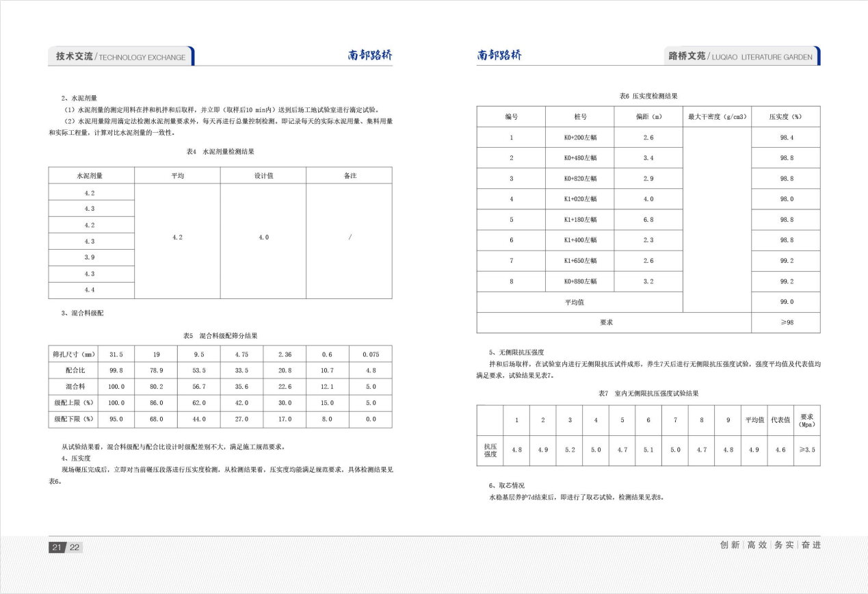Select the 15.0 upper limit cell
Viewport: 868px width, 594px height.
(x=328, y=403)
